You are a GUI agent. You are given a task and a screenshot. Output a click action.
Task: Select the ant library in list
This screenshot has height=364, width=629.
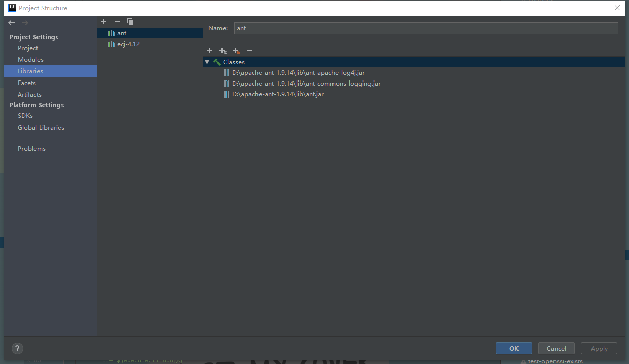[x=150, y=33]
